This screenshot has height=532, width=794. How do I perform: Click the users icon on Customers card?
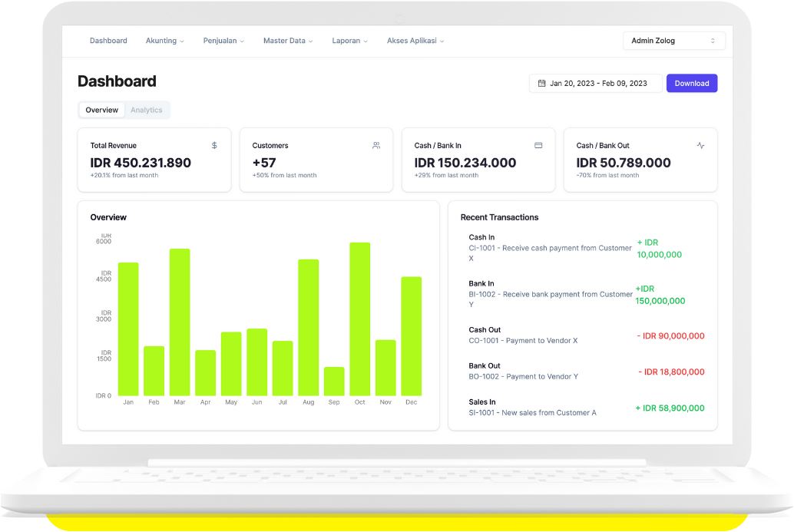[x=376, y=145]
